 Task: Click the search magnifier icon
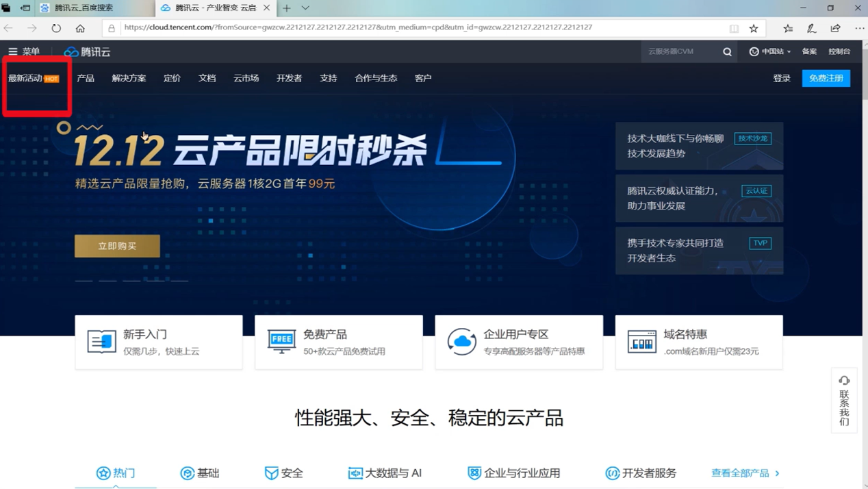(726, 51)
